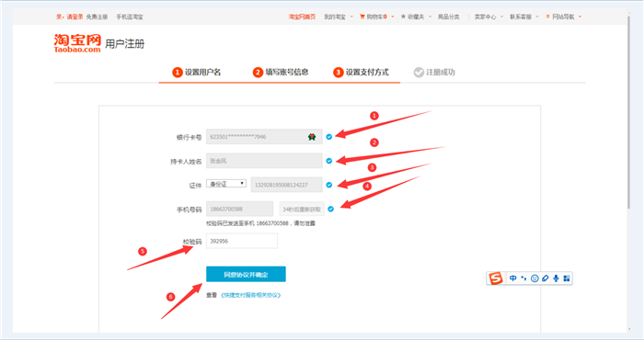Click shopping cart icon in top bar
This screenshot has width=644, height=340.
[x=362, y=17]
